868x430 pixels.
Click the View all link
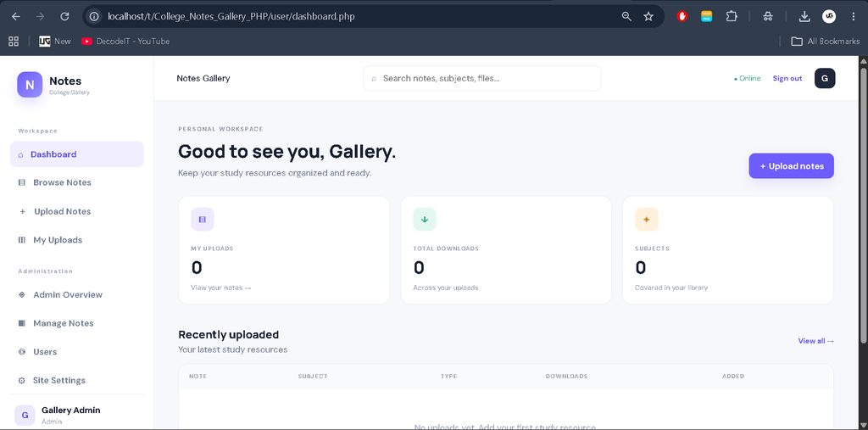[x=816, y=341]
